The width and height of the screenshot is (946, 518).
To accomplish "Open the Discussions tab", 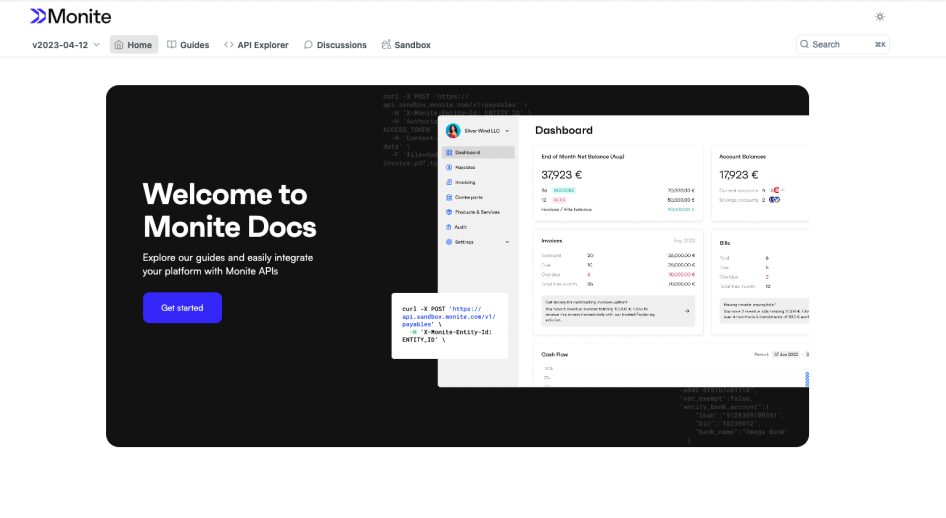I will [335, 45].
